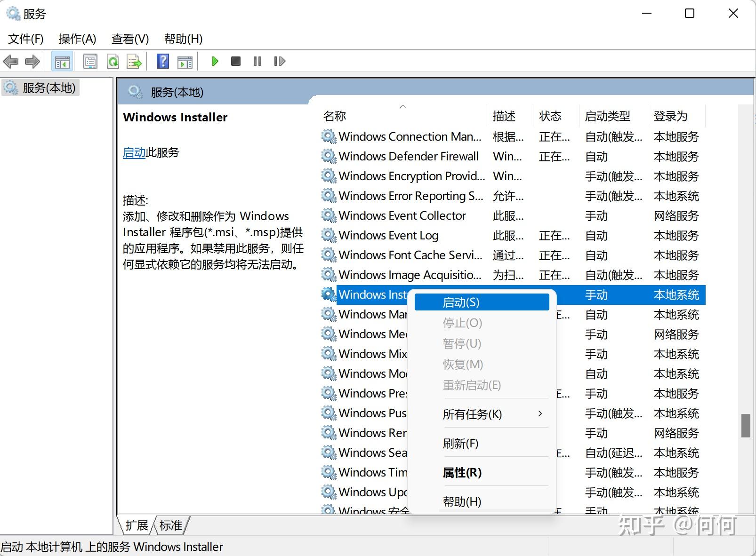Click the 暂停(U) context menu entry

482,344
